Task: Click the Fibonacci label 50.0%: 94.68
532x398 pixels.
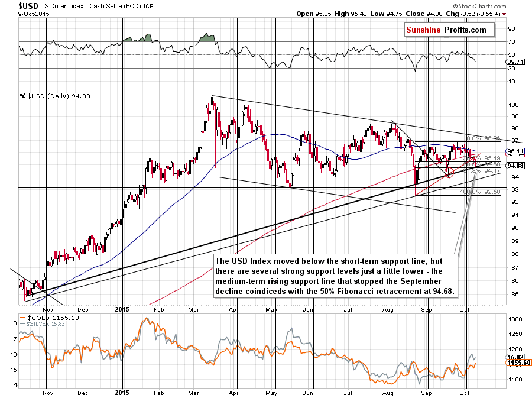Action: (482, 164)
